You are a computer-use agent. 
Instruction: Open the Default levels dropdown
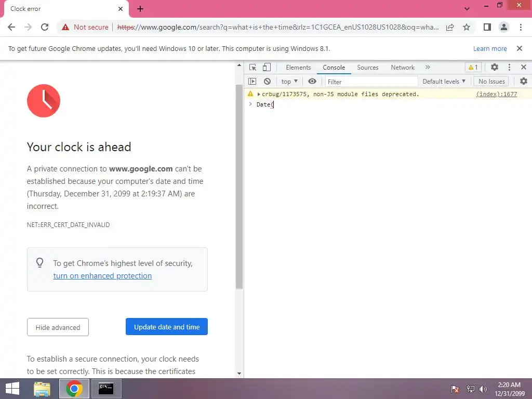[444, 82]
